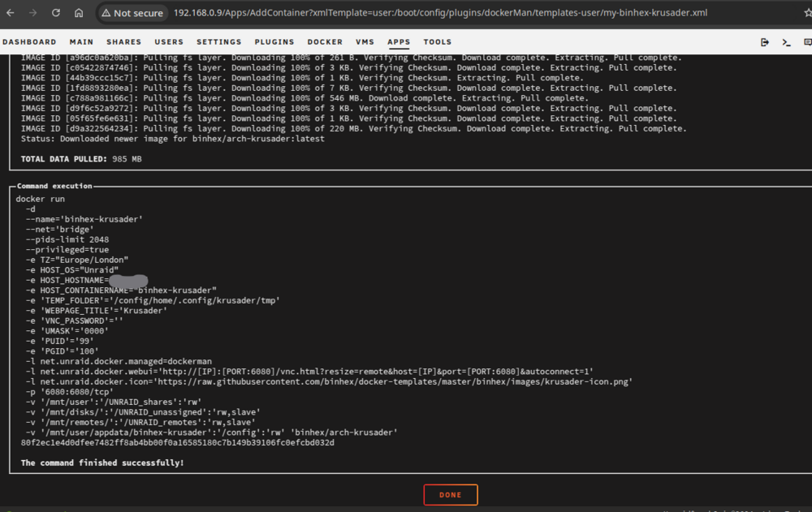The width and height of the screenshot is (812, 512).
Task: Click the --name='binhex-krusader' line
Action: coord(84,220)
